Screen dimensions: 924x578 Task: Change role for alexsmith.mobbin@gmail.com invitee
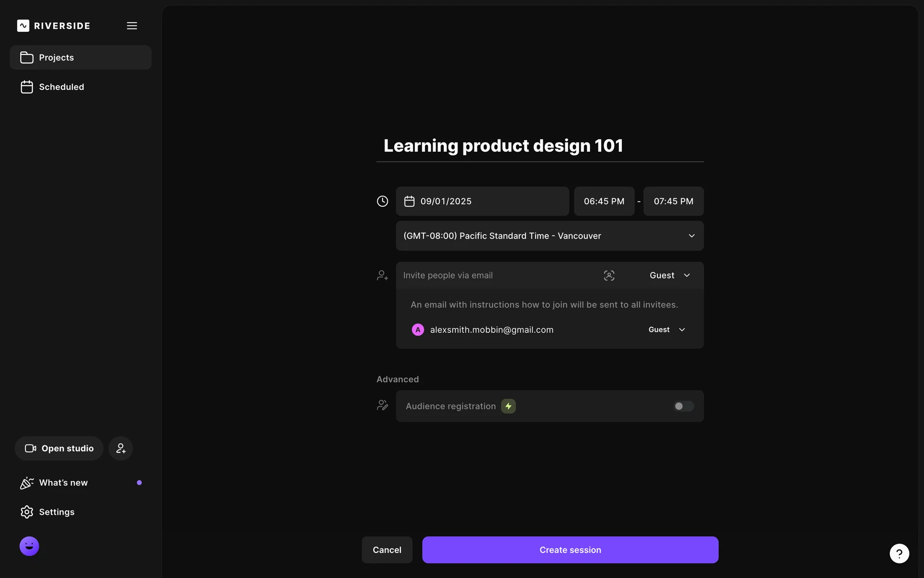click(x=667, y=330)
